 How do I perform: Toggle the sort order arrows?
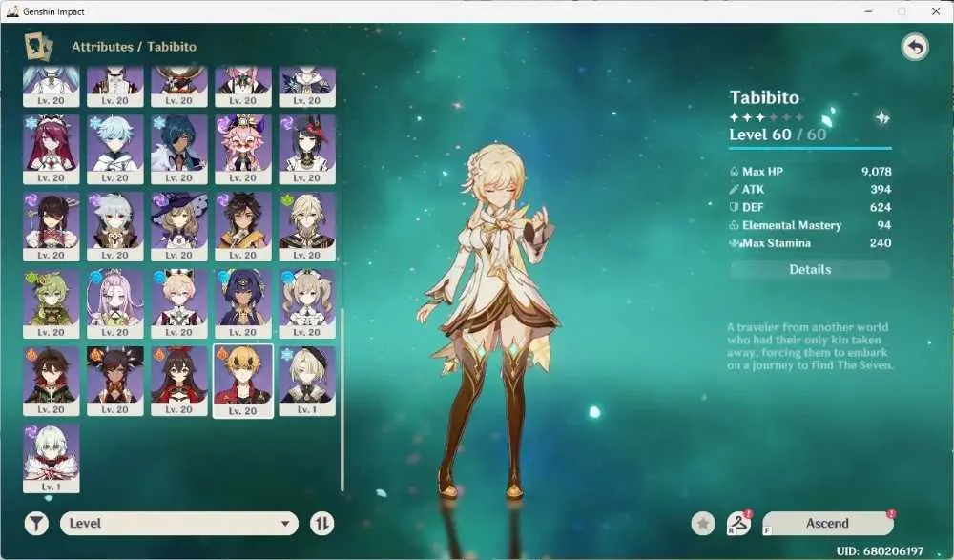point(321,524)
